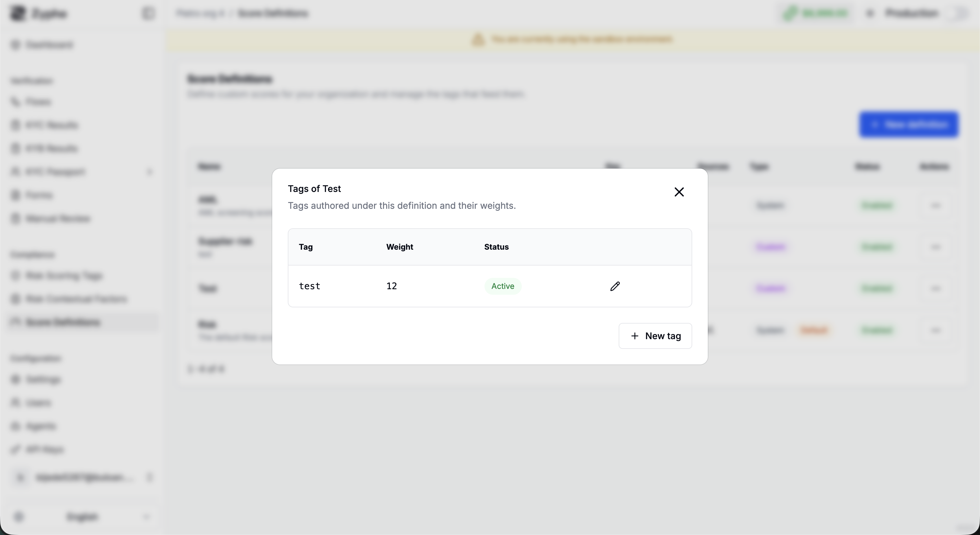Close the Tags of Test dialog
The width and height of the screenshot is (980, 535).
pyautogui.click(x=679, y=192)
